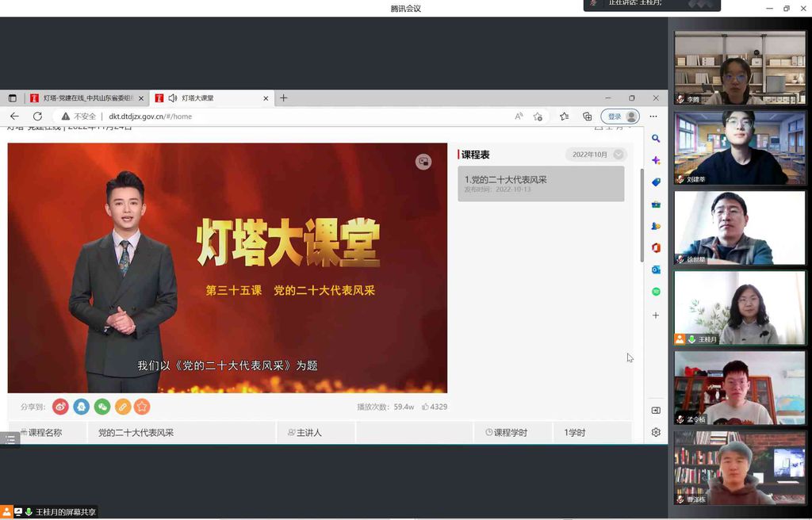
Task: Expand the floating list menu button
Action: 10,439
